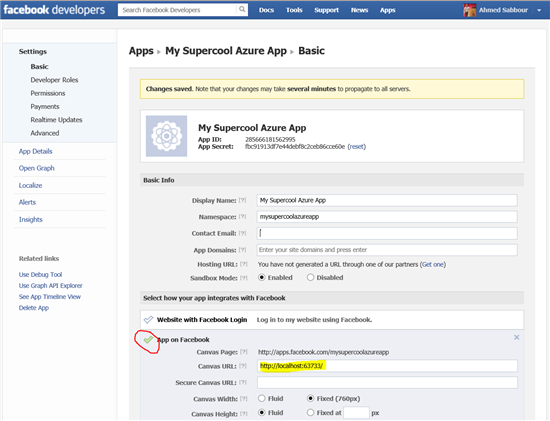Click the search magnifier icon
550x421 pixels.
(242, 9)
